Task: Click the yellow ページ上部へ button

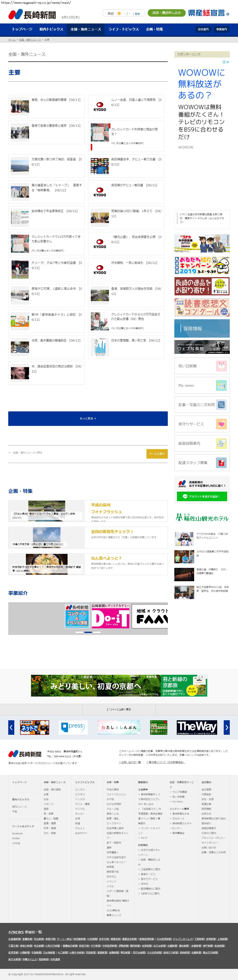Action: point(157,453)
